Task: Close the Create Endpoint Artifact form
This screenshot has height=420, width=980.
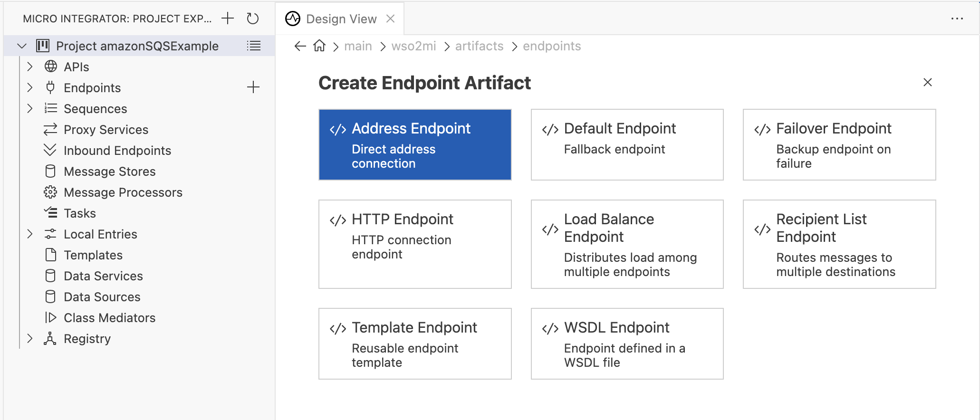Action: [x=927, y=82]
